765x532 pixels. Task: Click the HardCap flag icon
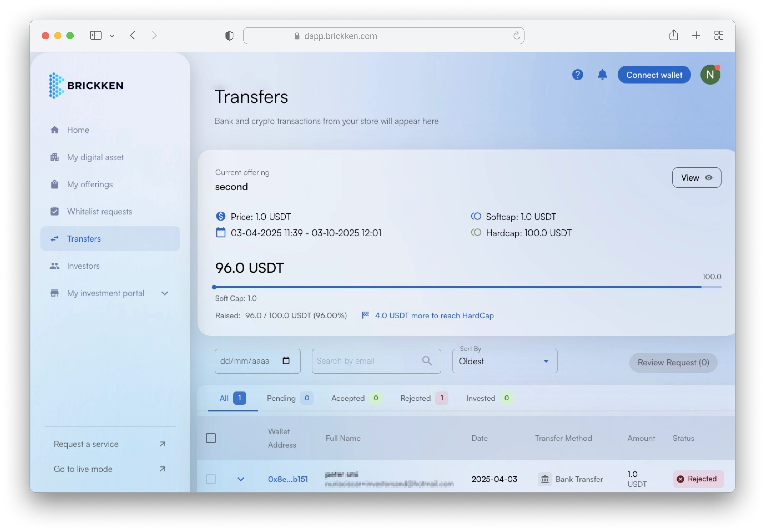[365, 315]
